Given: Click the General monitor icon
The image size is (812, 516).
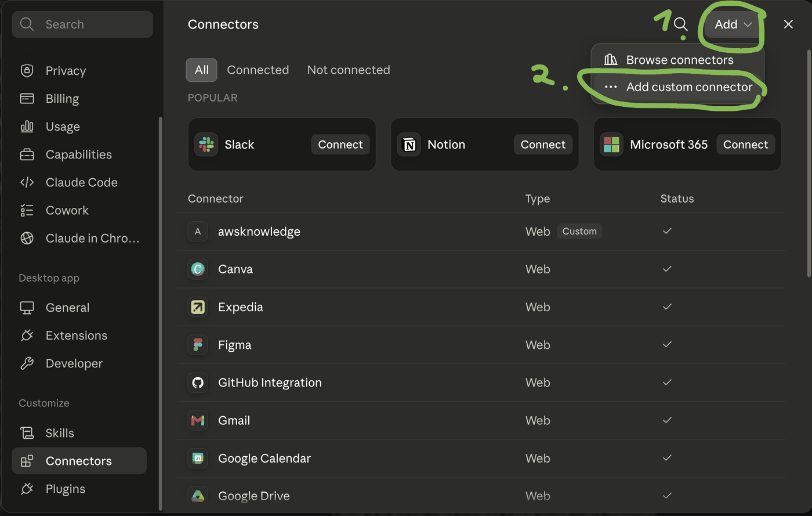Looking at the screenshot, I should pos(27,308).
